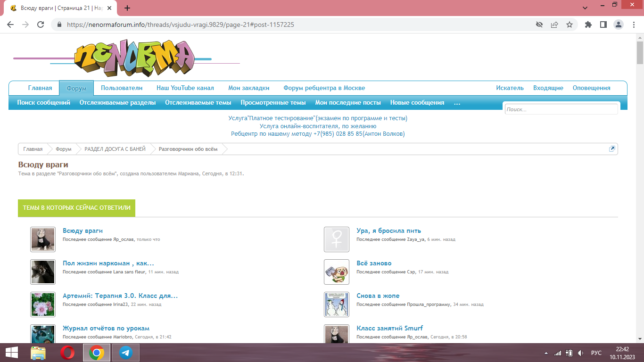This screenshot has height=362, width=644.
Task: Open browser side panel icon
Action: [603, 25]
